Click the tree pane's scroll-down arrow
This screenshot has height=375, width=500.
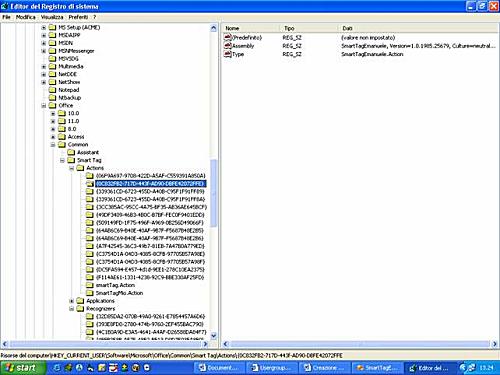[x=214, y=336]
